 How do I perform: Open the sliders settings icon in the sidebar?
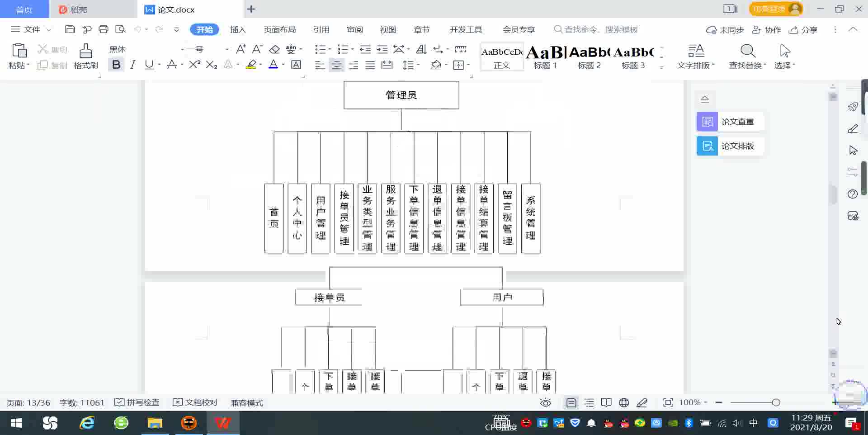tap(853, 172)
